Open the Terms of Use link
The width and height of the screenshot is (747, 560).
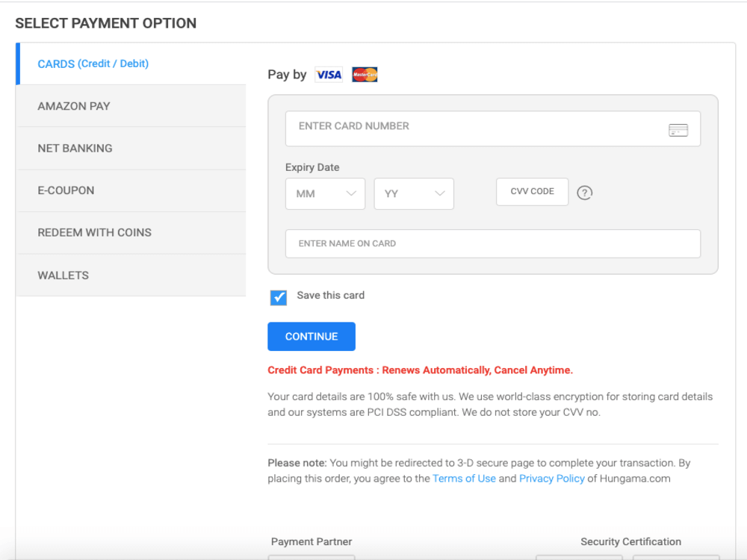[464, 479]
